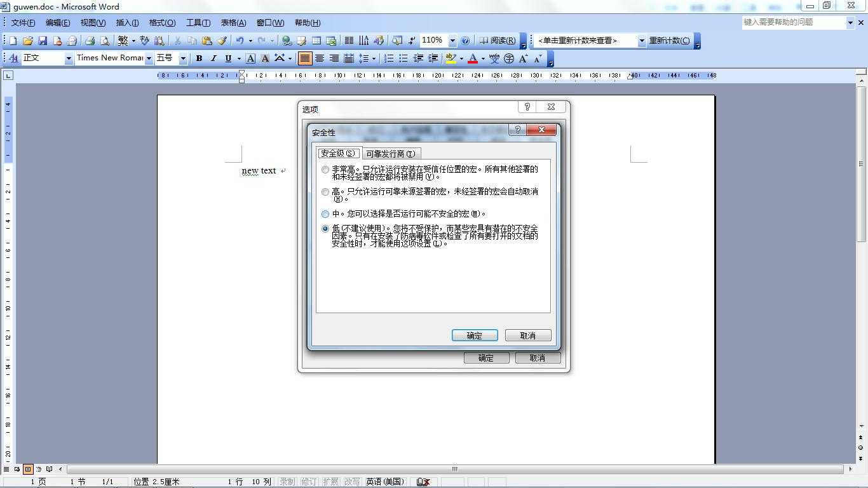Click the Character Border A icon
Viewport: 868px width, 488px height.
pos(250,58)
